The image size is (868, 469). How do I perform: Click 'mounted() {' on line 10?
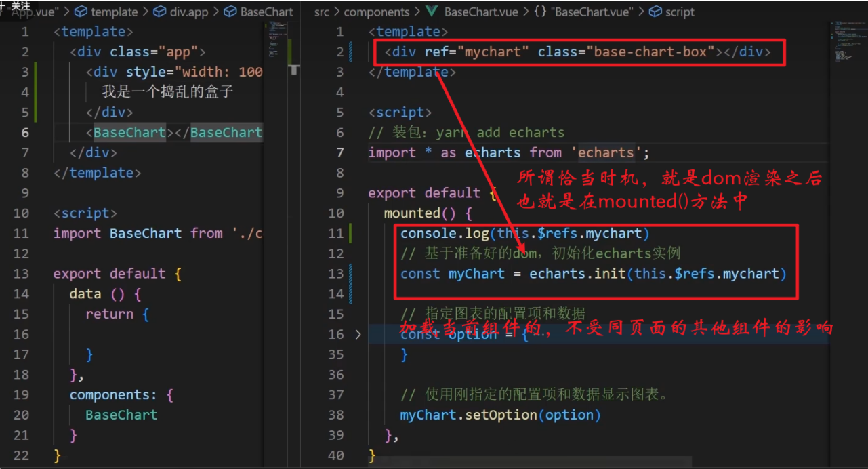pyautogui.click(x=428, y=213)
